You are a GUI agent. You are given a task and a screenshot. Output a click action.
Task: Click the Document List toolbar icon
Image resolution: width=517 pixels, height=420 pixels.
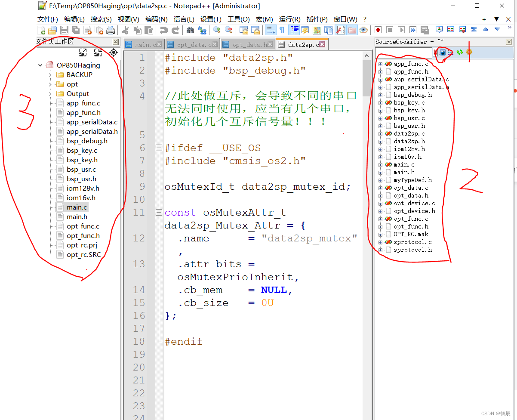[x=329, y=30]
